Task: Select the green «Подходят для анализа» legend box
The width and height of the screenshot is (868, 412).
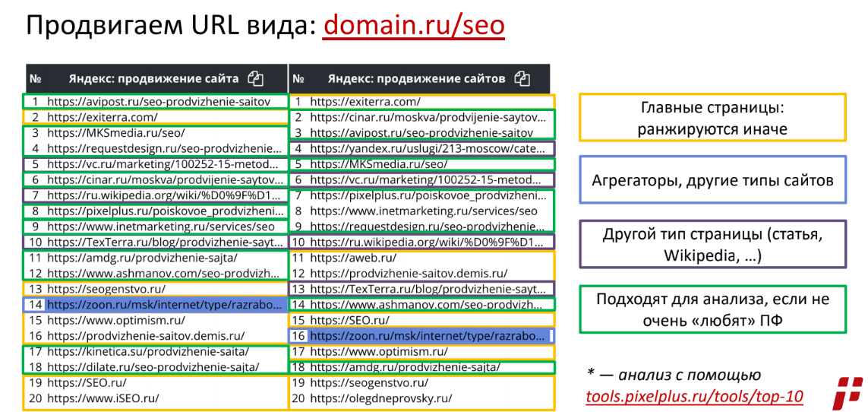Action: (712, 309)
